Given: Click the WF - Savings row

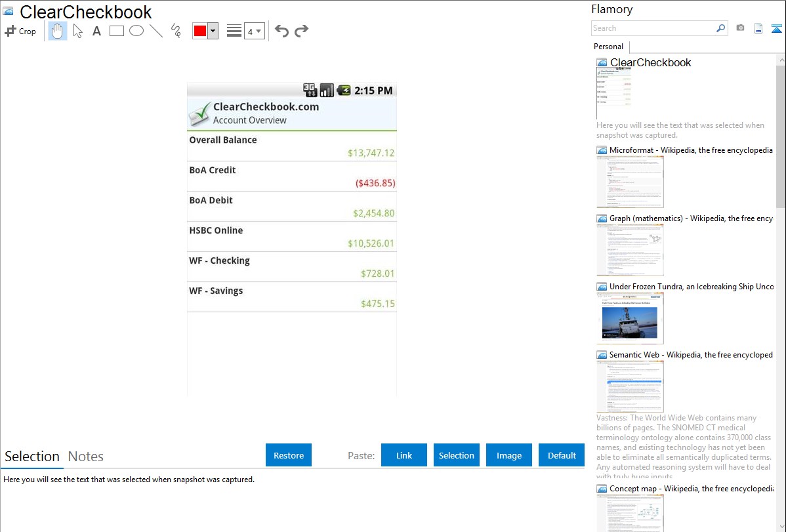Looking at the screenshot, I should coord(292,297).
